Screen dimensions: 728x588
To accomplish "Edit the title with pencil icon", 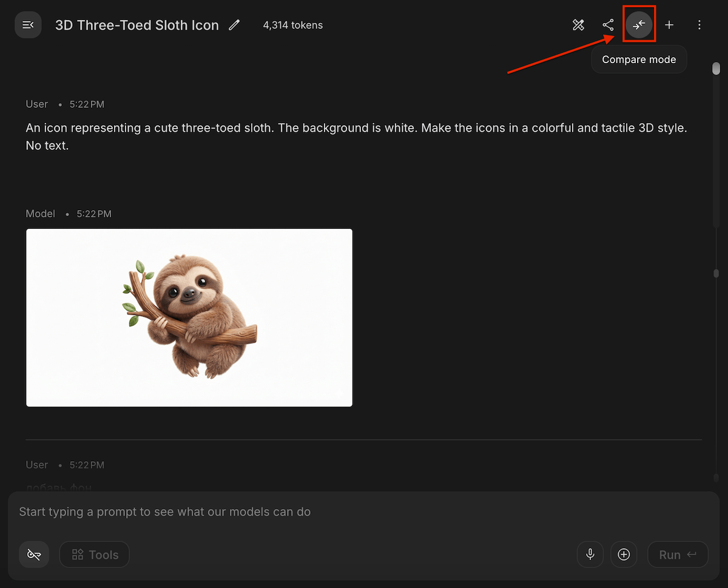I will point(234,25).
